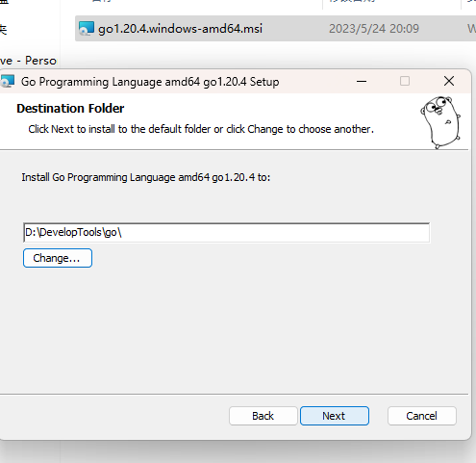Click the destination folder path field
Viewport: 476px width, 463px height.
[226, 232]
